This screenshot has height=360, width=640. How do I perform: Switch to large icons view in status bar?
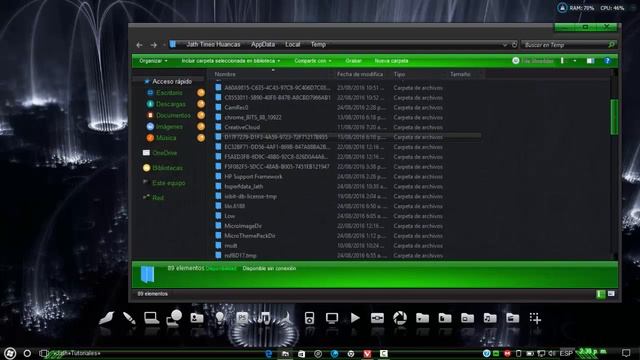click(x=611, y=294)
